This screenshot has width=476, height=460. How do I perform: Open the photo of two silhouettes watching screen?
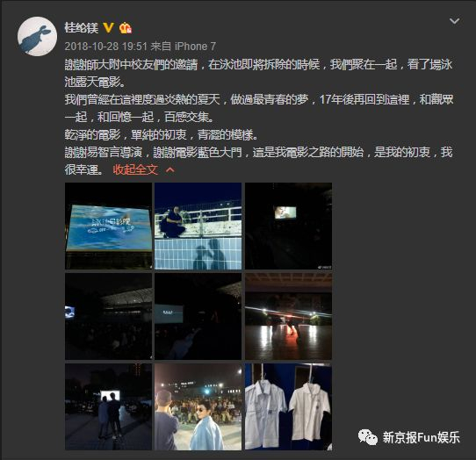[108, 406]
